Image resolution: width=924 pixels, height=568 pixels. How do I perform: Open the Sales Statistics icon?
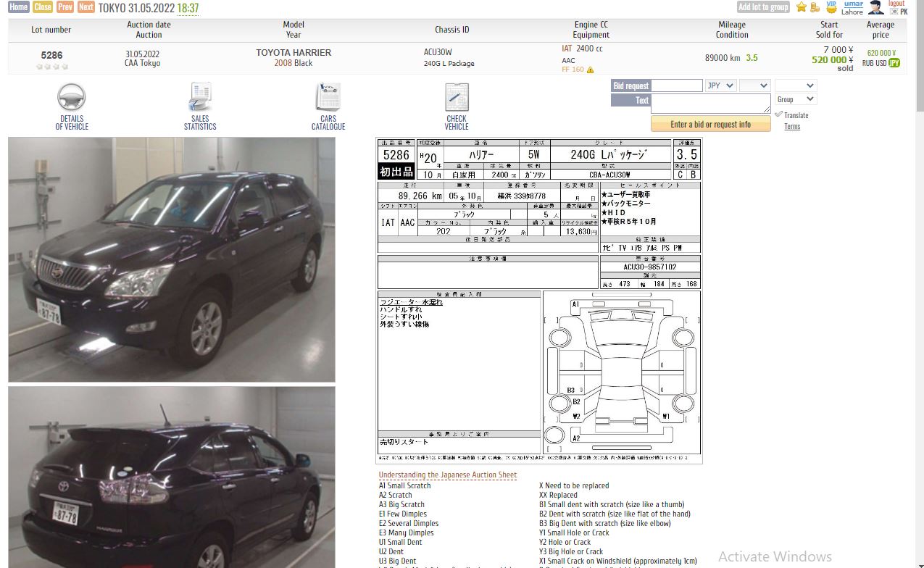(200, 98)
